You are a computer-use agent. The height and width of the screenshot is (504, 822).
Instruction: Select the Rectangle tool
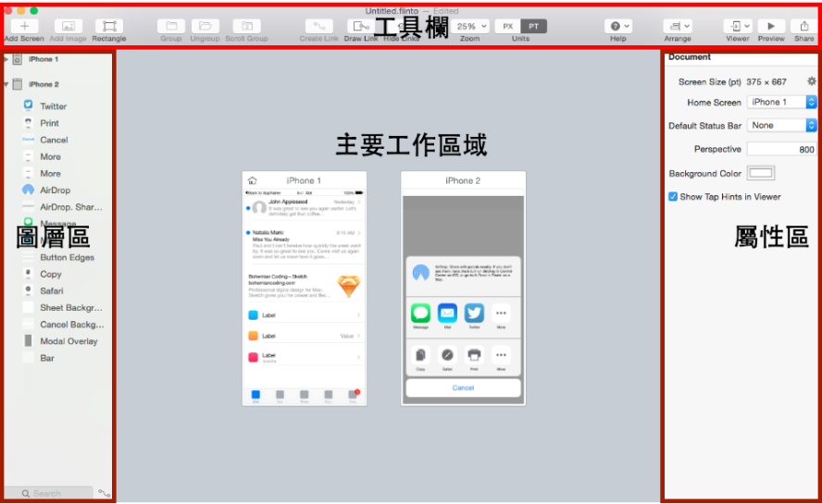109,26
